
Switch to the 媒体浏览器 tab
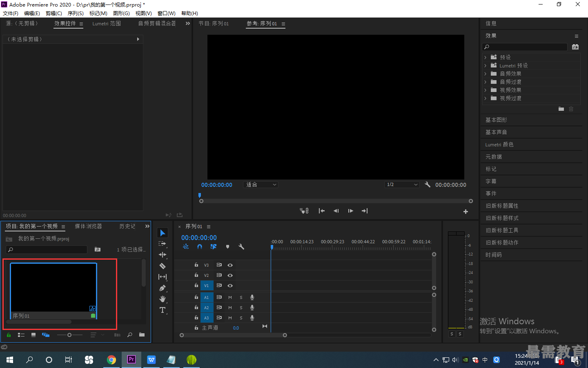point(88,226)
